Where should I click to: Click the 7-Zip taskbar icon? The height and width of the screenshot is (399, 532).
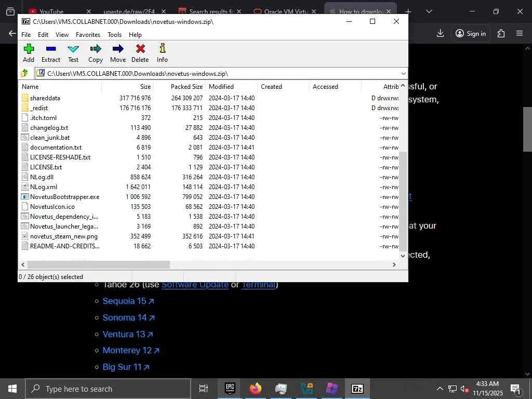point(357,389)
